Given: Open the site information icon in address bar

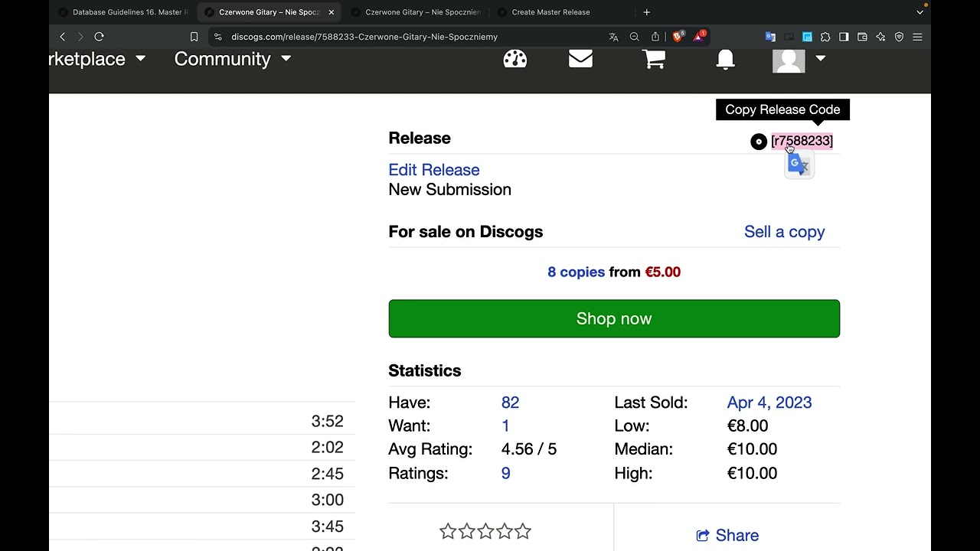Looking at the screenshot, I should point(218,37).
